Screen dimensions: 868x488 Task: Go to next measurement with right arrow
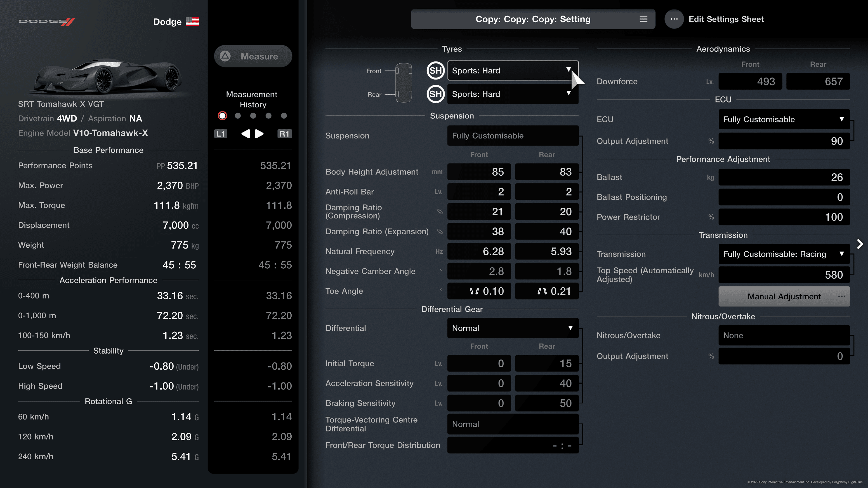click(x=259, y=134)
